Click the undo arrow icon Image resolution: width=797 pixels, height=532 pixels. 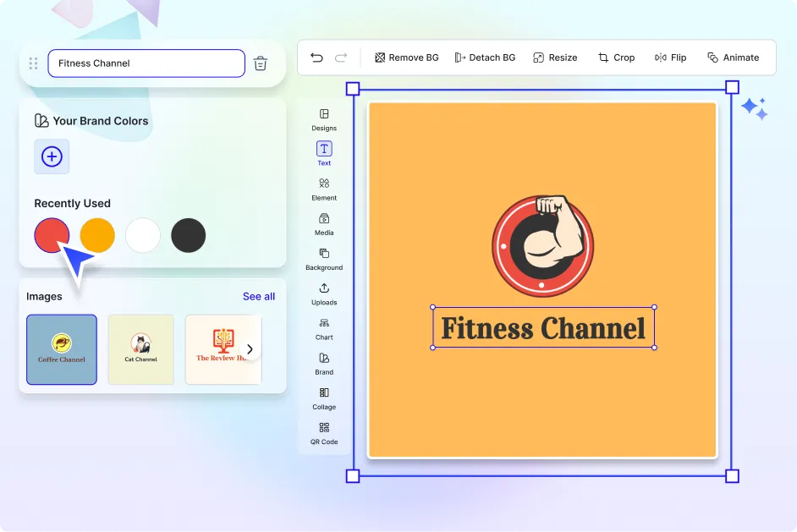316,58
